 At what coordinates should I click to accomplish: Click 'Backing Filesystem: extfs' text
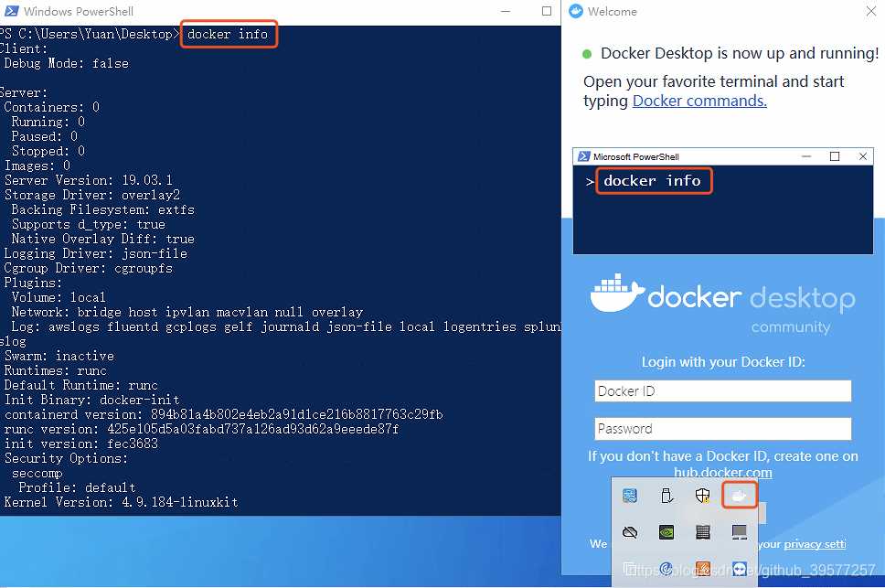[x=102, y=210]
